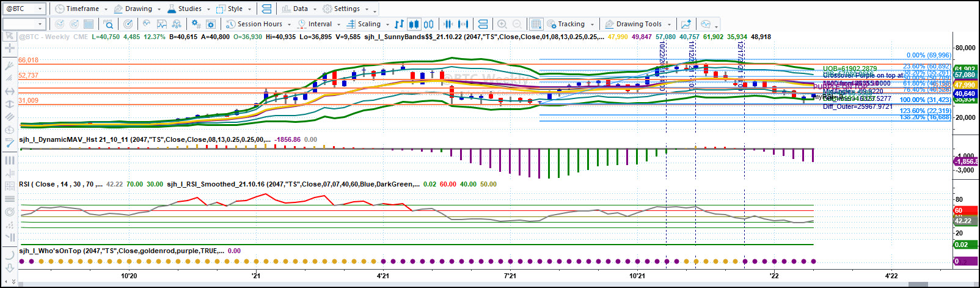Open the Settings menu
980x288 pixels.
[x=346, y=9]
